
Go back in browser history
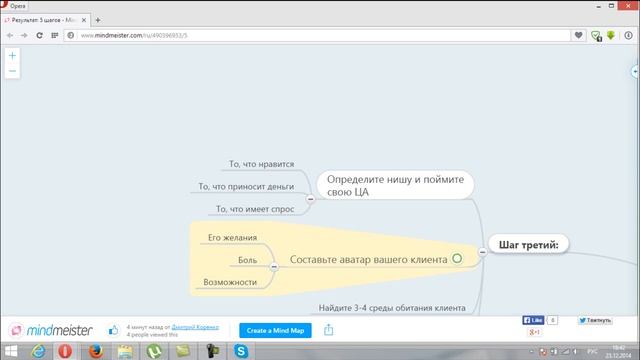[10, 36]
